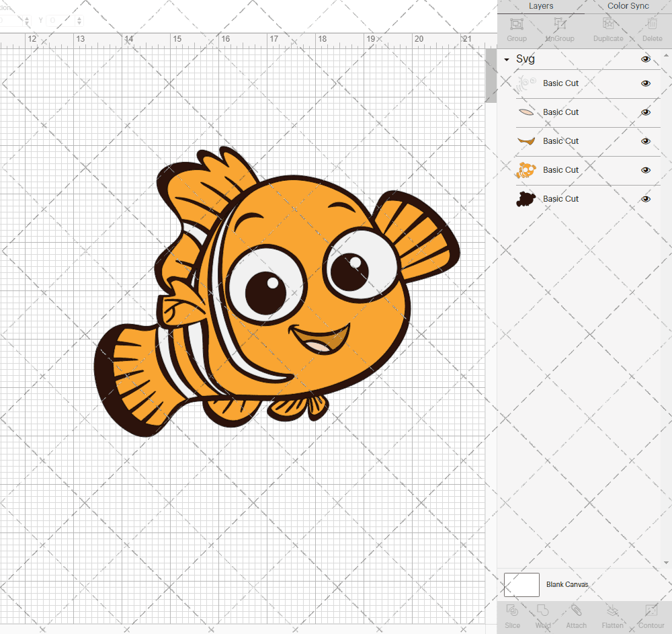Screen dimensions: 672x634
Task: Select the pink tongue layer thumbnail
Action: click(x=526, y=112)
